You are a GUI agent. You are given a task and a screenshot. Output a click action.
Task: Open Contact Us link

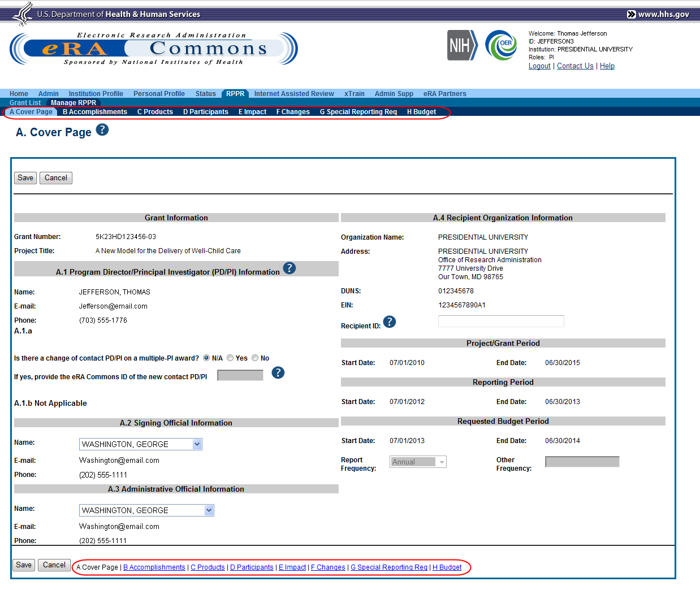coord(575,66)
